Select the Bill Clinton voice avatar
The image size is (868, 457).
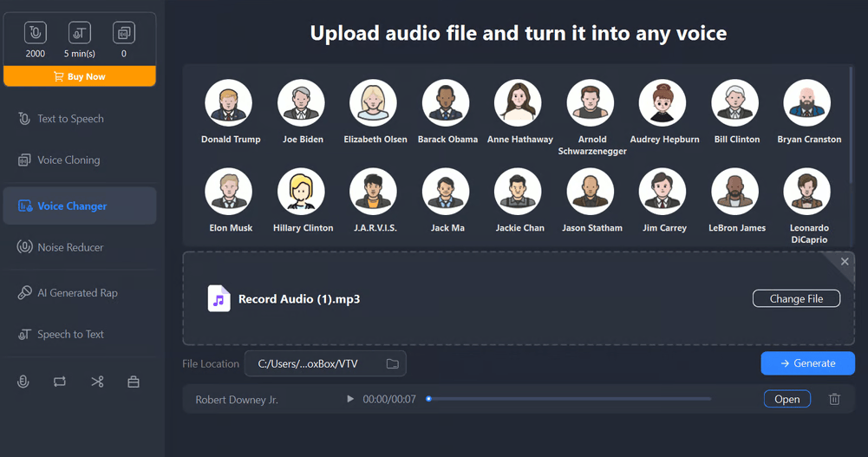tap(735, 103)
